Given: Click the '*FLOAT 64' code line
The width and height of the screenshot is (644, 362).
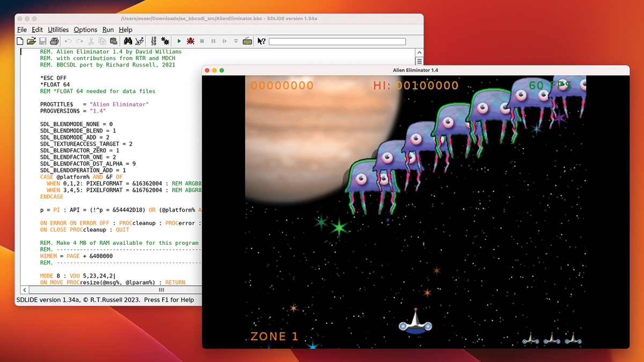Looking at the screenshot, I should (55, 84).
